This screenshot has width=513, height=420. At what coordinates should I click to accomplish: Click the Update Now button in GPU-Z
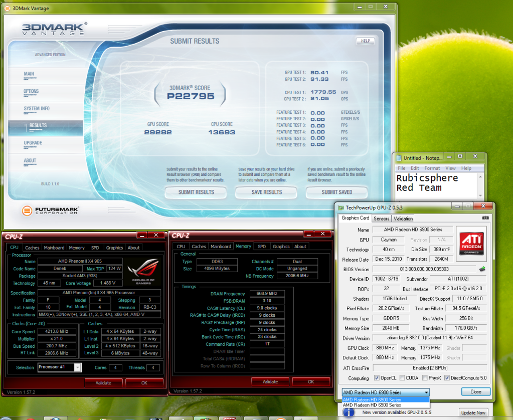coord(473,412)
